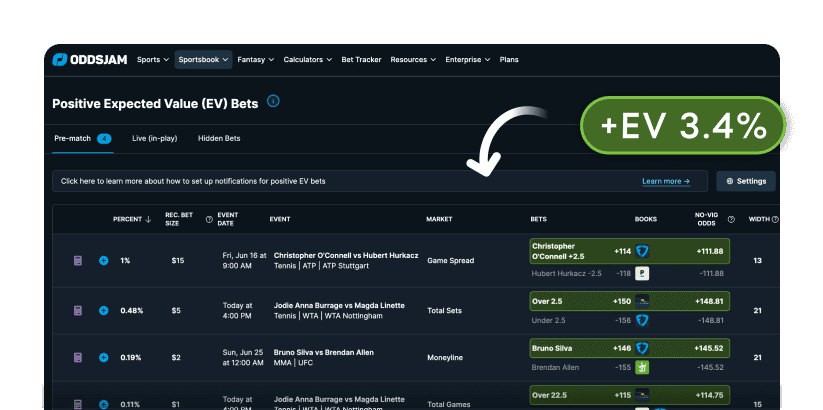Click the No-Vig Odds help icon
Screen dimensions: 823x410
point(731,219)
